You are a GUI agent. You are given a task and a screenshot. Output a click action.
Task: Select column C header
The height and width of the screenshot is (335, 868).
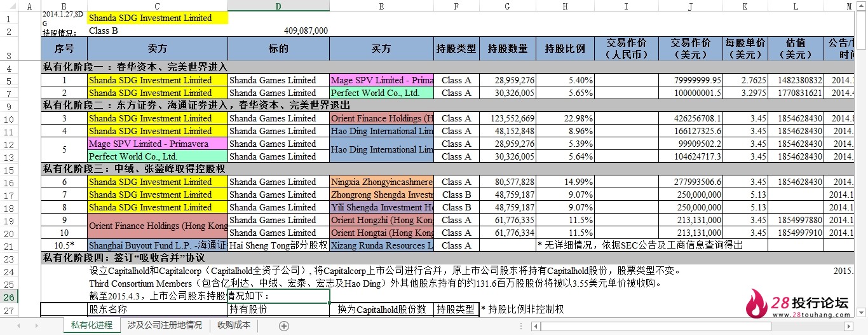(157, 6)
